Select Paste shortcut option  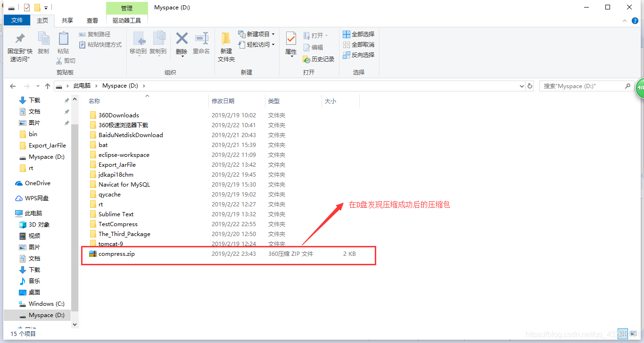[x=100, y=45]
